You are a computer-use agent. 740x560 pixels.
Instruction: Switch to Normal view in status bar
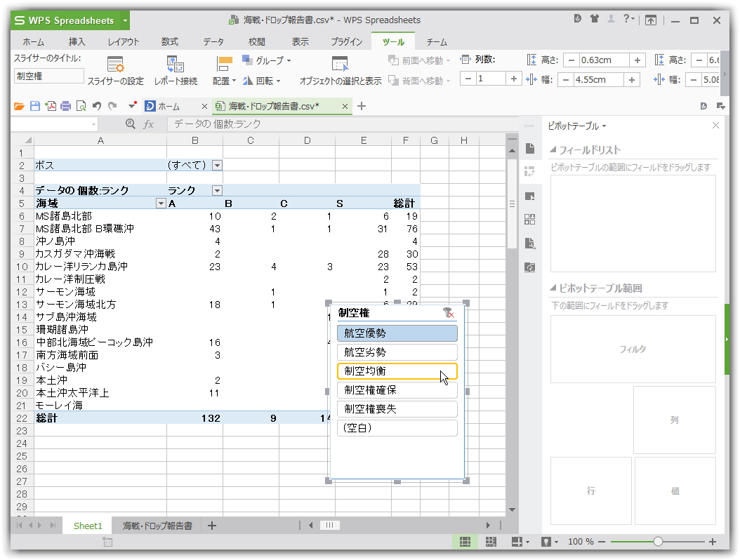tap(465, 542)
